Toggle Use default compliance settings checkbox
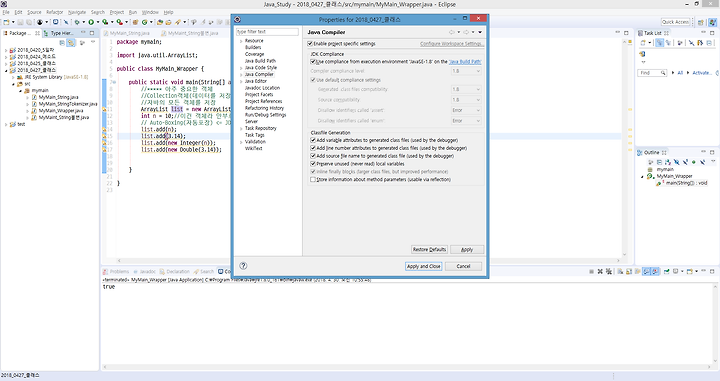Viewport: 720px width, 381px height. (x=313, y=80)
